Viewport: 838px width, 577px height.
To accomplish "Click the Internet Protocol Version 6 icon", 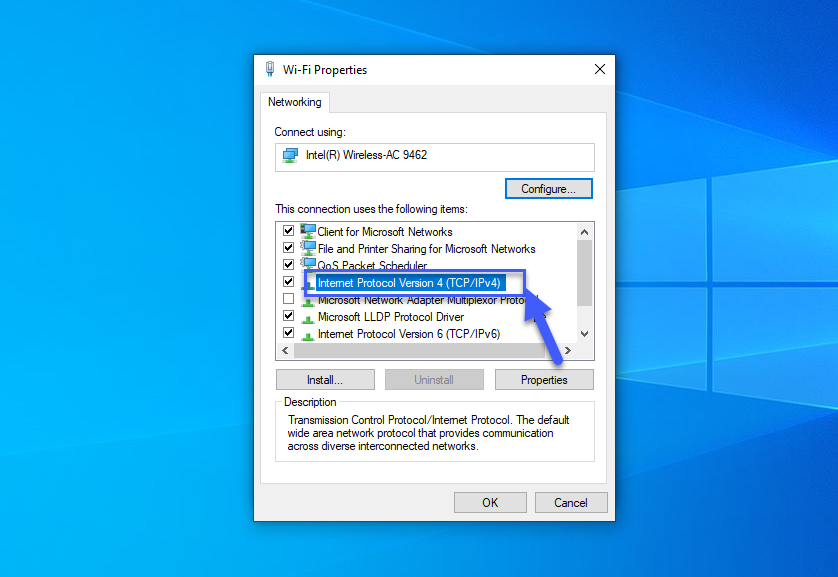I will coord(307,333).
